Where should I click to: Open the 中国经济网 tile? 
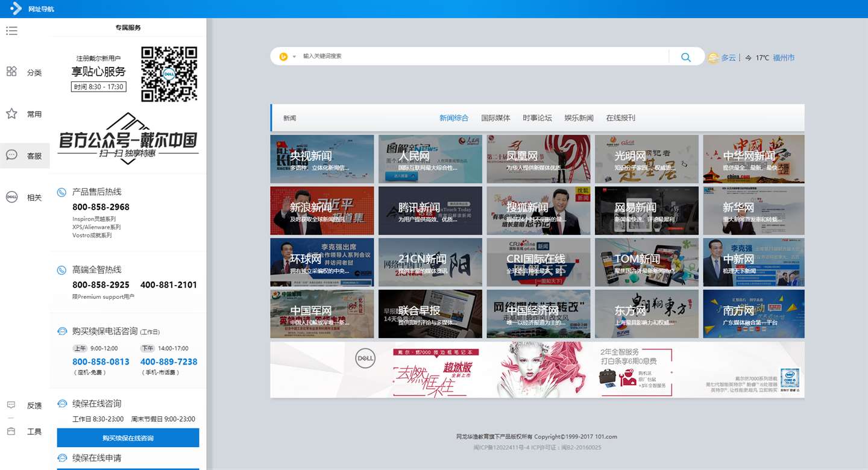click(x=538, y=314)
